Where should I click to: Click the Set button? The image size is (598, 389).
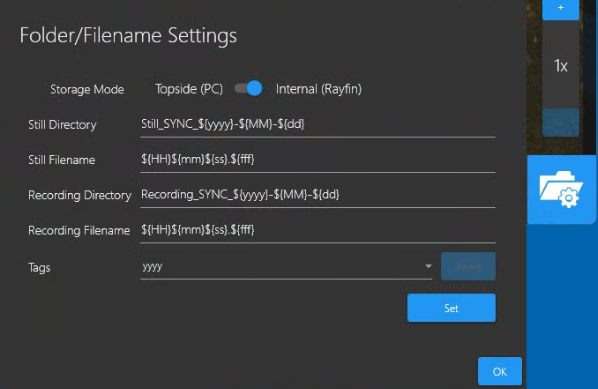[x=452, y=308]
